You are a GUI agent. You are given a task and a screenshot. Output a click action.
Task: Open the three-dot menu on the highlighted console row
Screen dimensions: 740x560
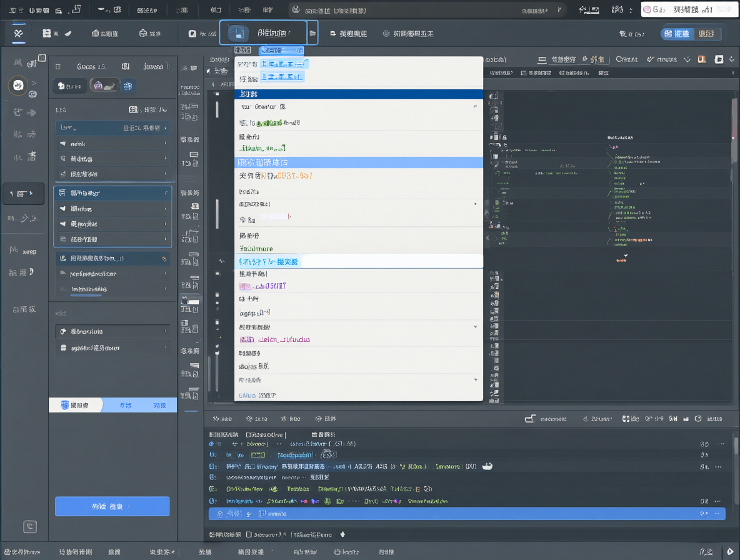click(717, 514)
